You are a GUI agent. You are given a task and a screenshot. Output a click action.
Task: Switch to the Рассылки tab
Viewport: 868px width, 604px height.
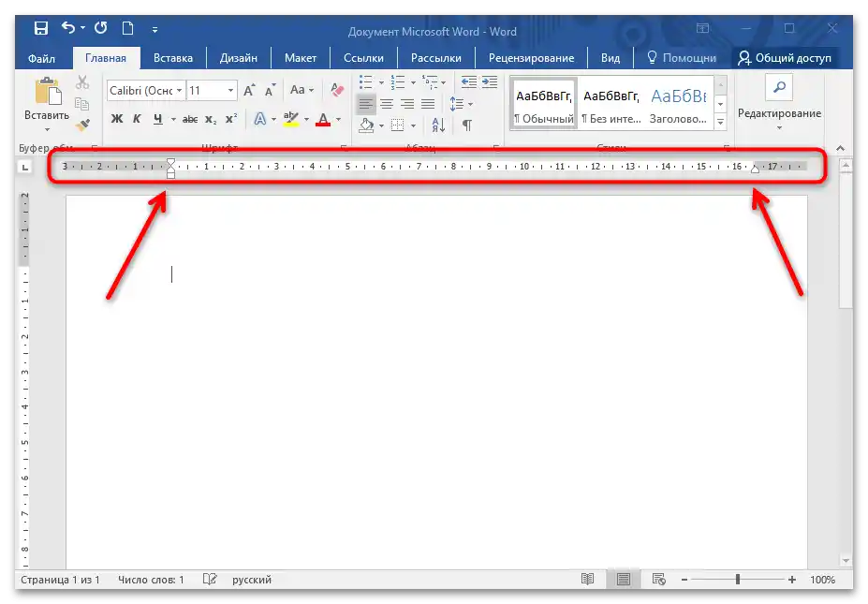click(436, 58)
